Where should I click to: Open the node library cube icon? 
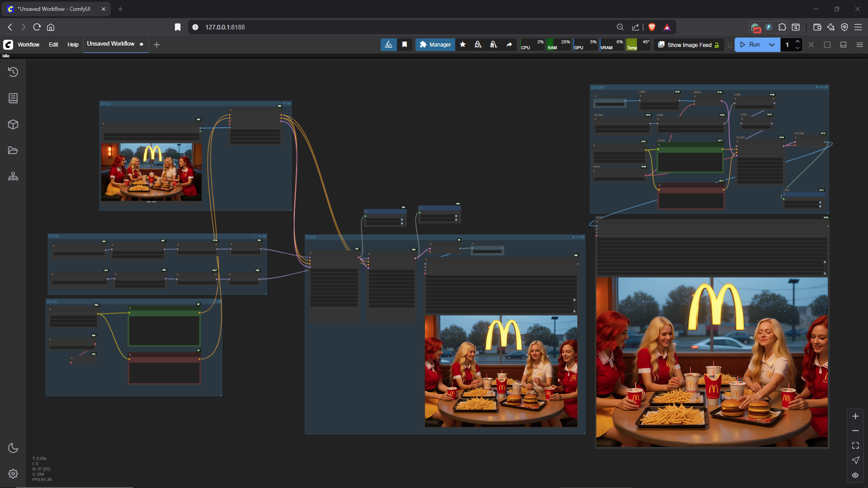[13, 124]
